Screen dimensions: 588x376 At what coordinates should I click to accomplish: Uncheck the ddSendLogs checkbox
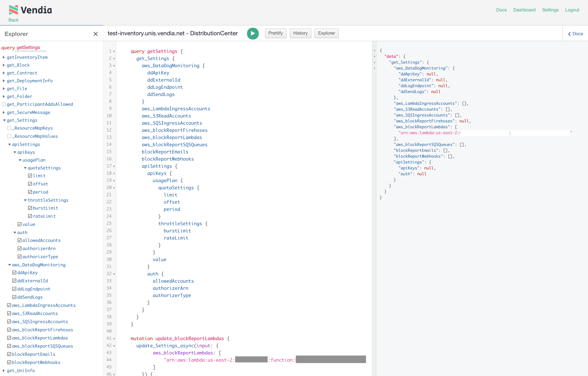click(x=14, y=297)
